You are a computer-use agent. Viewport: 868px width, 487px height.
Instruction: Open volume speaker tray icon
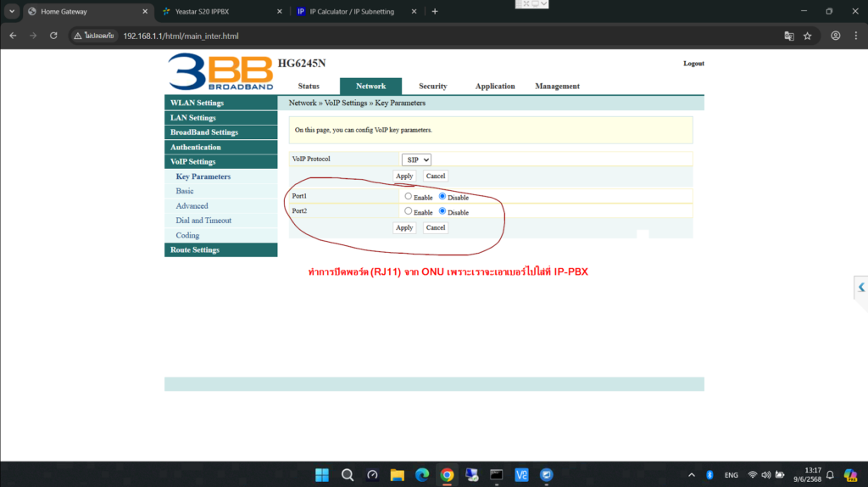766,475
